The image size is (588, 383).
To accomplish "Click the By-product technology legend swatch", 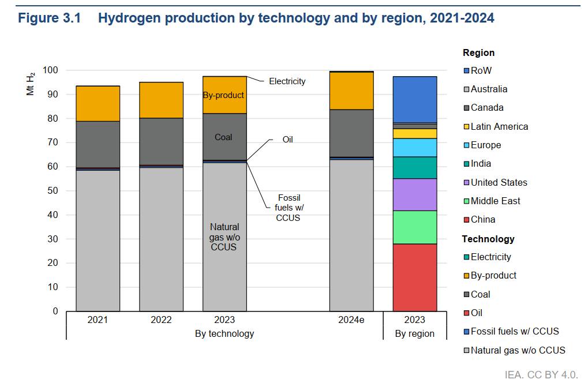I will 466,276.
